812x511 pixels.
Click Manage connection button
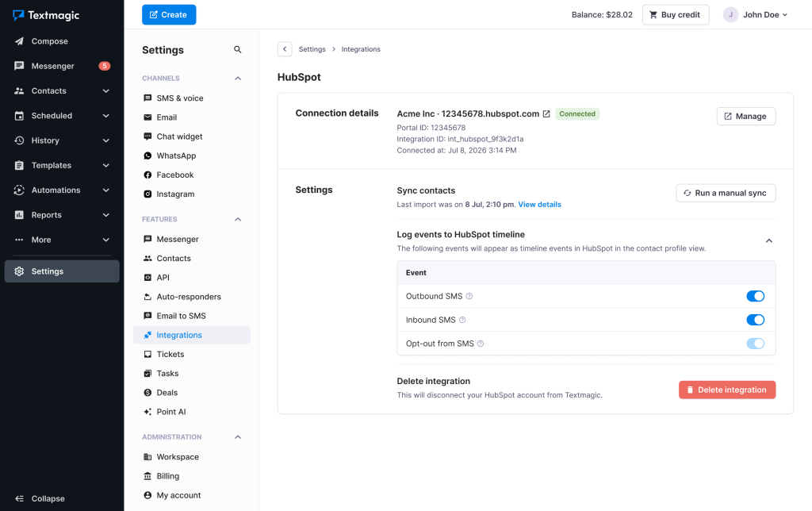(x=745, y=116)
